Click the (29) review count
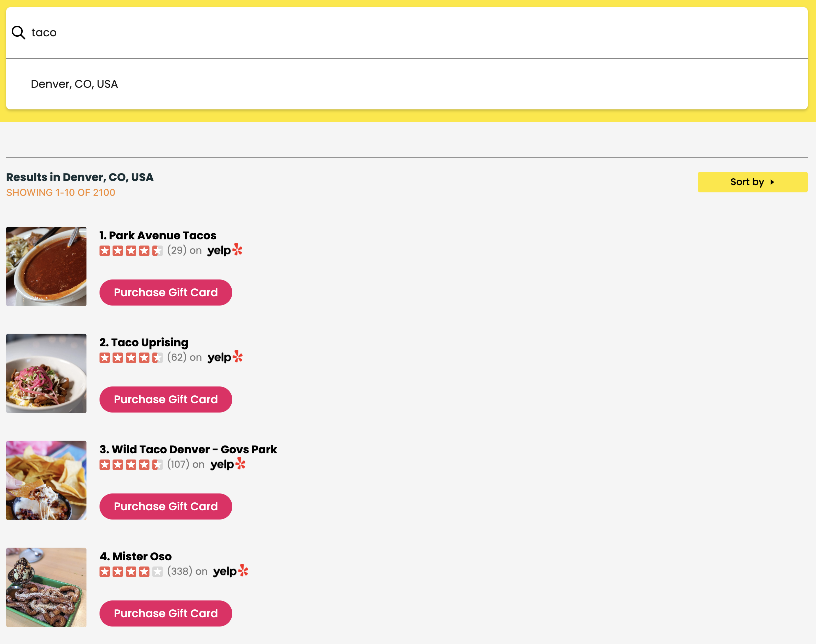Image resolution: width=816 pixels, height=644 pixels. pyautogui.click(x=177, y=250)
